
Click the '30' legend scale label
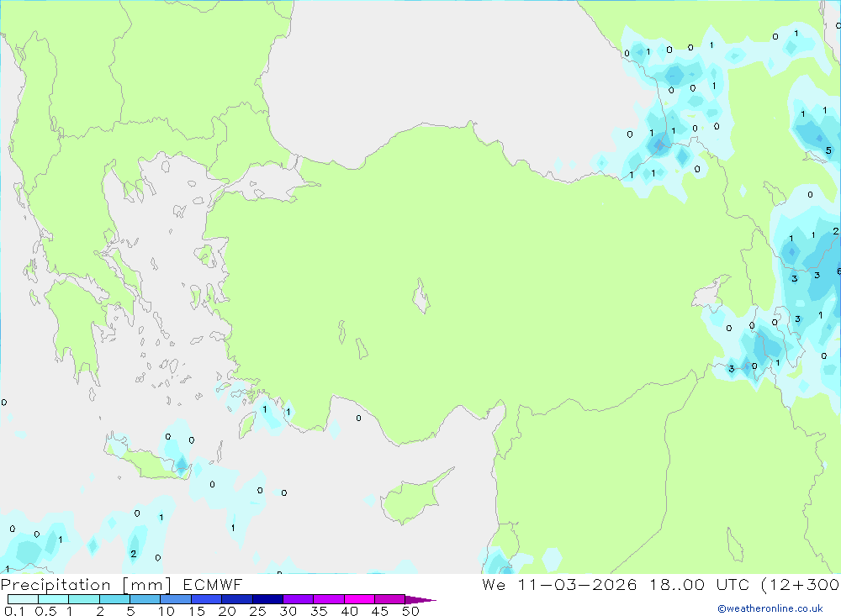[288, 611]
